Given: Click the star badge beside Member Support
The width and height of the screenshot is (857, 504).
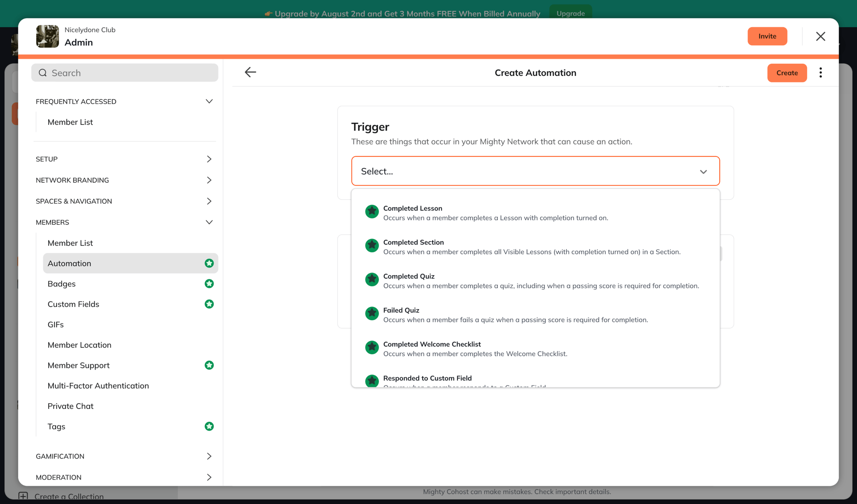Looking at the screenshot, I should (209, 365).
